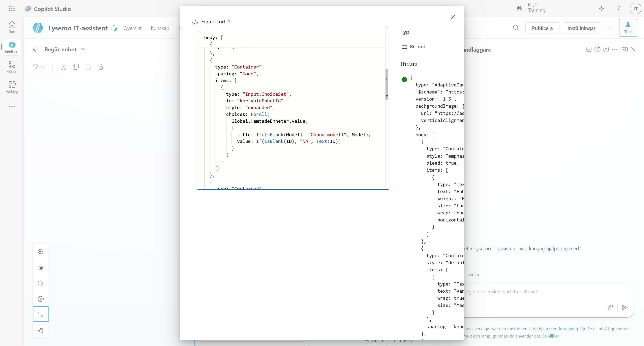Image resolution: width=644 pixels, height=346 pixels.
Task: Expand the Begär enhet topic dropdown
Action: pos(83,49)
